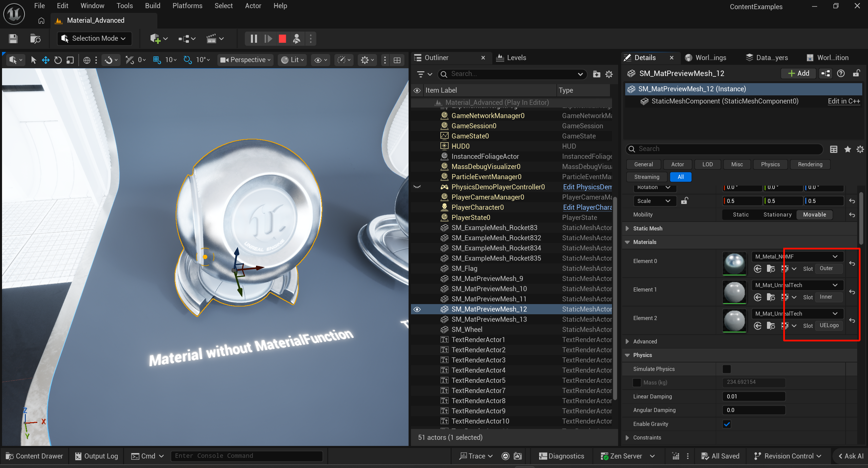Open Selection Mode dropdown

[x=94, y=38]
